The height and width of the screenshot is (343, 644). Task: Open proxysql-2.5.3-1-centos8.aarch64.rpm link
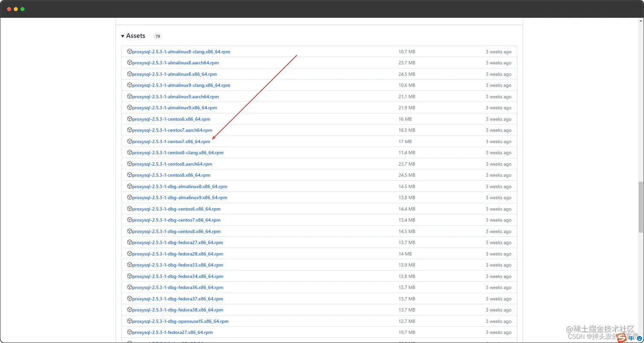coord(172,164)
